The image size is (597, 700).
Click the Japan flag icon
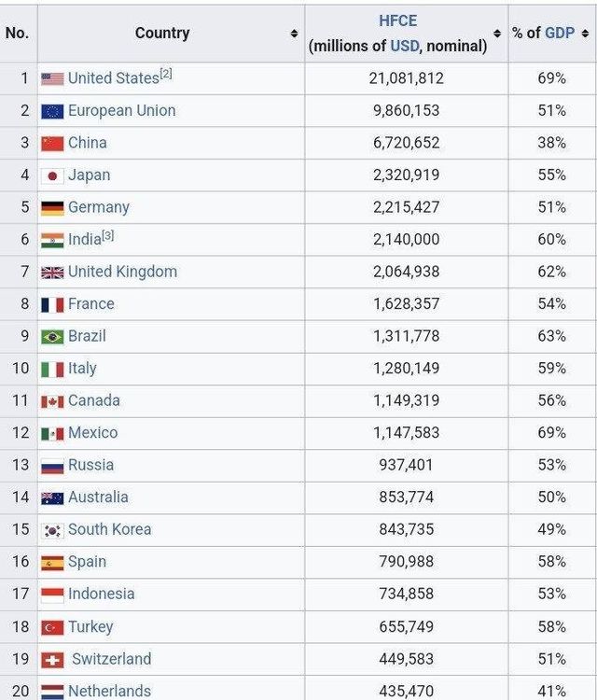click(x=52, y=175)
